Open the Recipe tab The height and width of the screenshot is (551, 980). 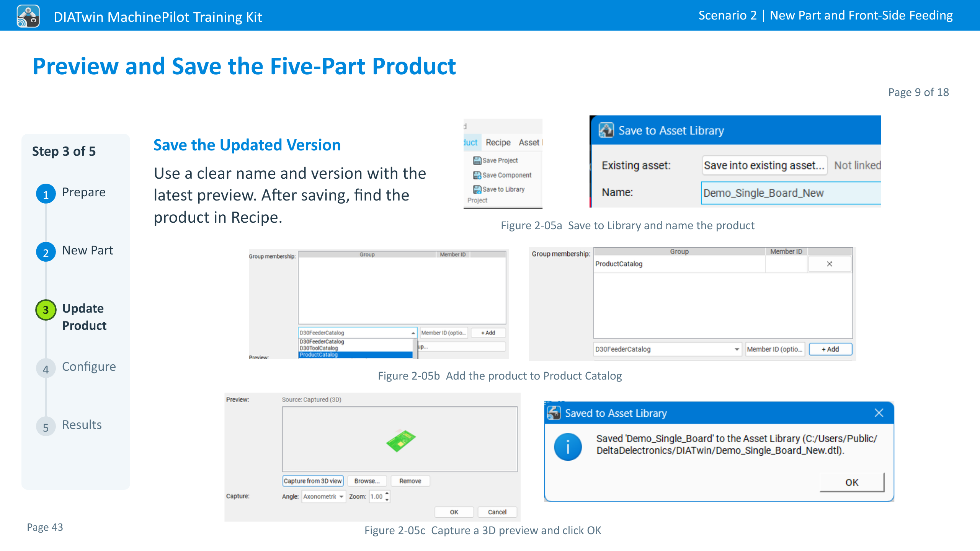(x=498, y=142)
